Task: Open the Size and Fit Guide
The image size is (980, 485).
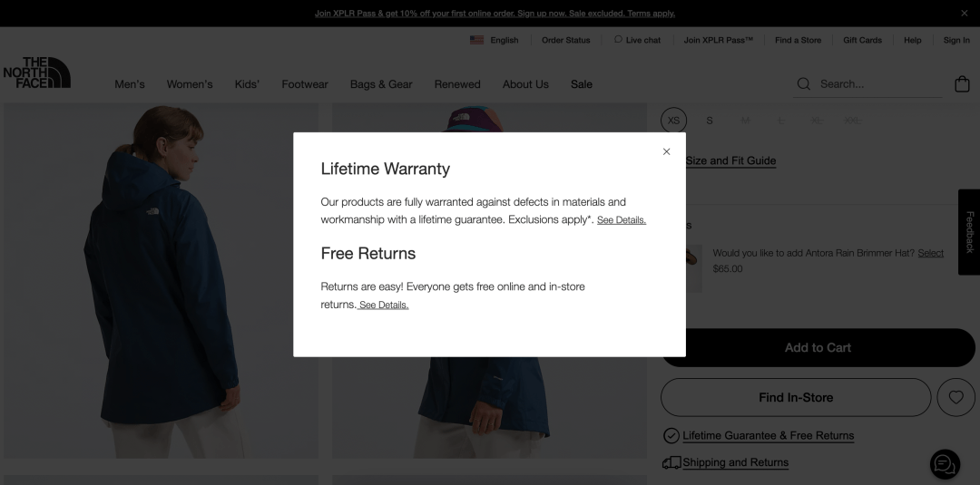Action: [x=730, y=161]
